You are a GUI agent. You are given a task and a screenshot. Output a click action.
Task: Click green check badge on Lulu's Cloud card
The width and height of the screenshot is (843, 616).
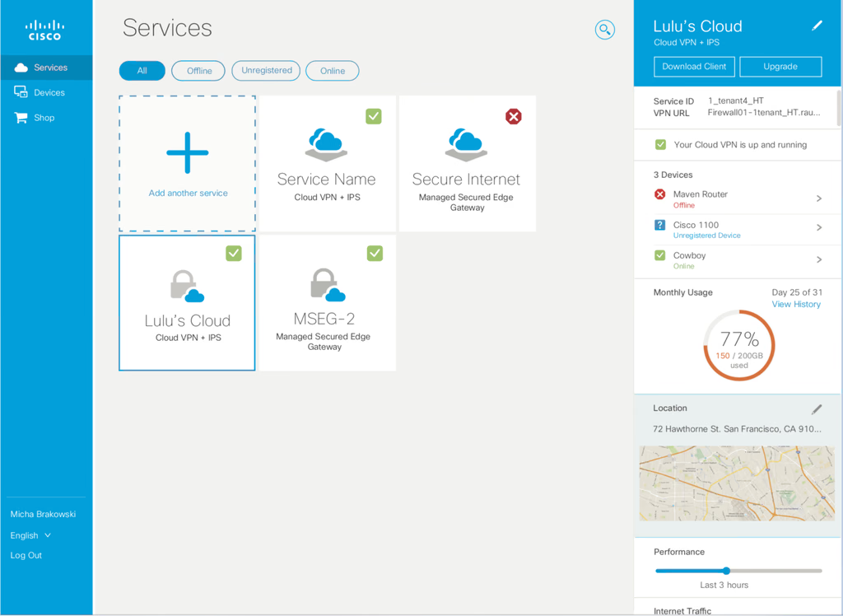tap(234, 253)
